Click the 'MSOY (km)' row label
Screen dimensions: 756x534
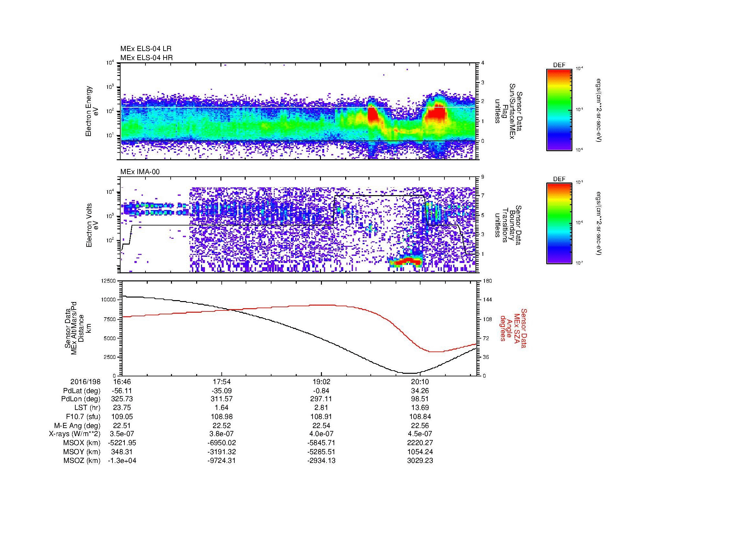(x=82, y=452)
